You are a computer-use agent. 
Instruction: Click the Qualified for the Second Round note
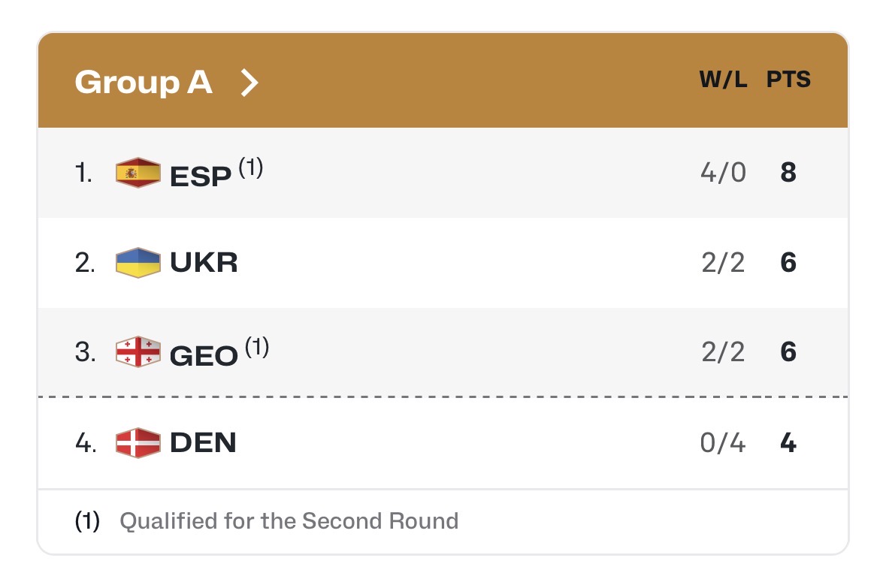(289, 521)
